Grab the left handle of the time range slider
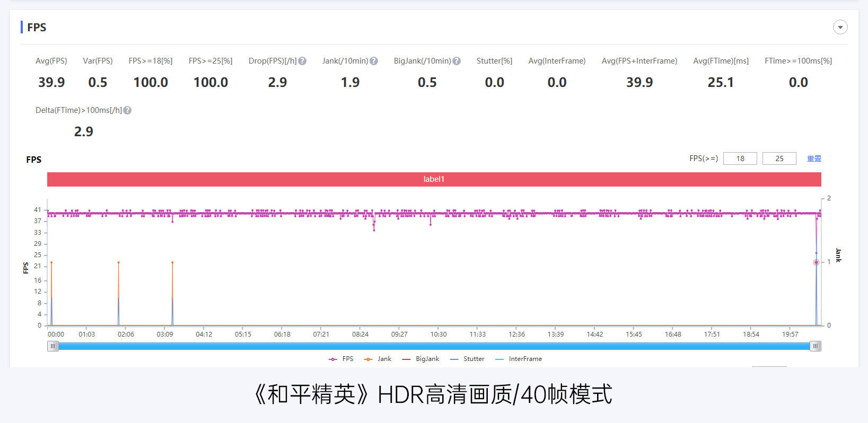This screenshot has width=868, height=423. [53, 346]
